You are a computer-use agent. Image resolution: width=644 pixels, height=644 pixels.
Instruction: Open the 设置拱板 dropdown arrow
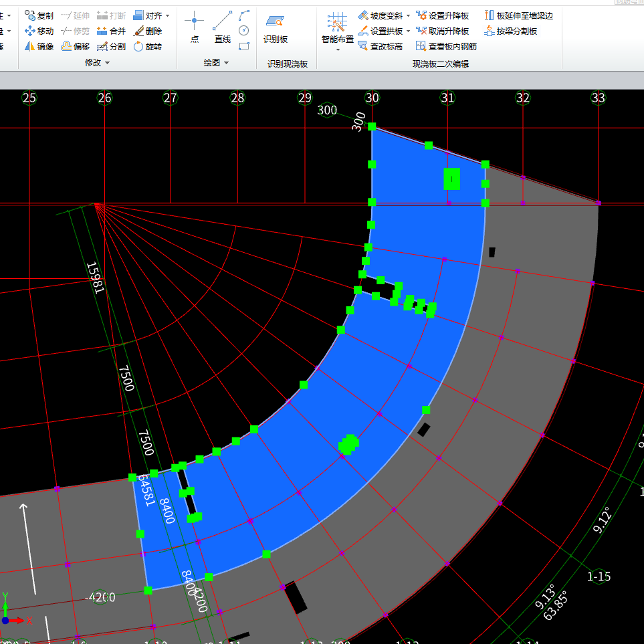tap(408, 31)
